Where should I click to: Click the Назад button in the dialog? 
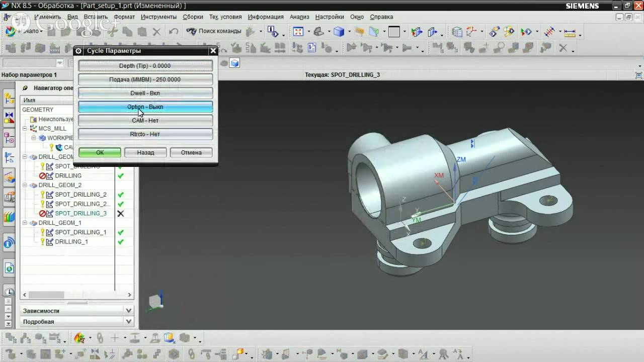[145, 152]
